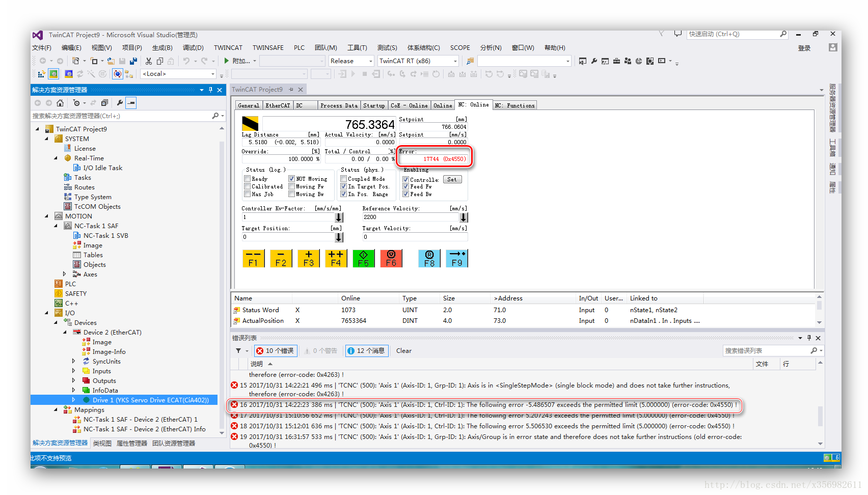Expand the Axes tree node
Image resolution: width=868 pixels, height=495 pixels.
65,274
